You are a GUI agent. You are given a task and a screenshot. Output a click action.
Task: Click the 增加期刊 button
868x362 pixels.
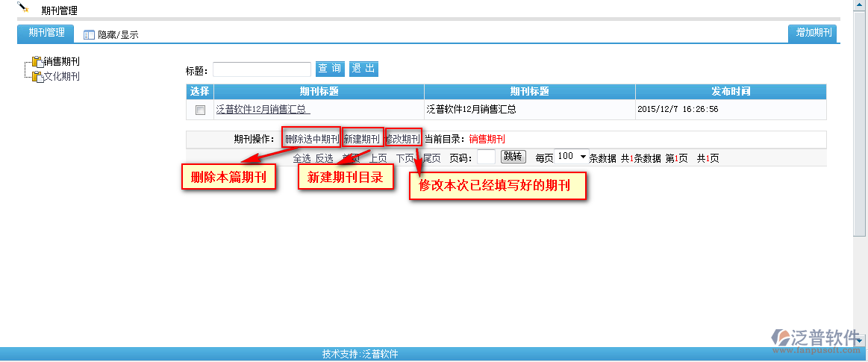(x=814, y=33)
